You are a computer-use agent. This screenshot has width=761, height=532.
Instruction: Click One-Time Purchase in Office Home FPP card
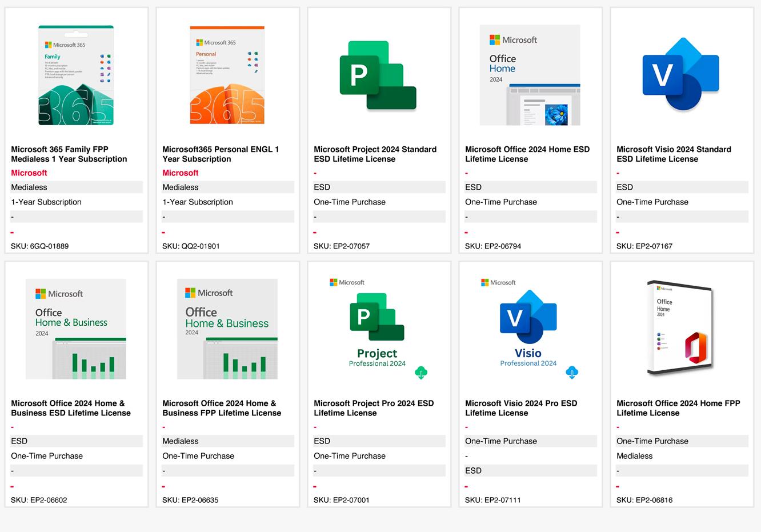[652, 441]
